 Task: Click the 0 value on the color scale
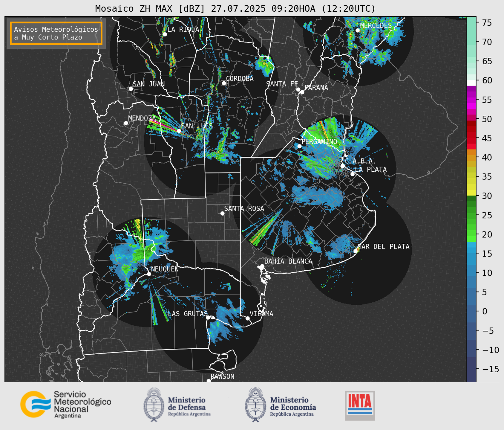[x=485, y=311]
